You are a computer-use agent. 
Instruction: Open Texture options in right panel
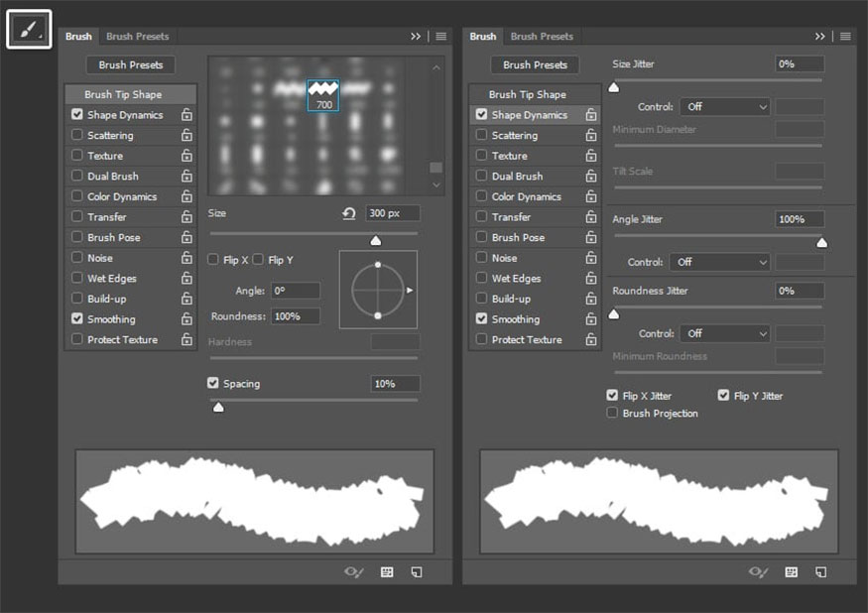(x=509, y=156)
